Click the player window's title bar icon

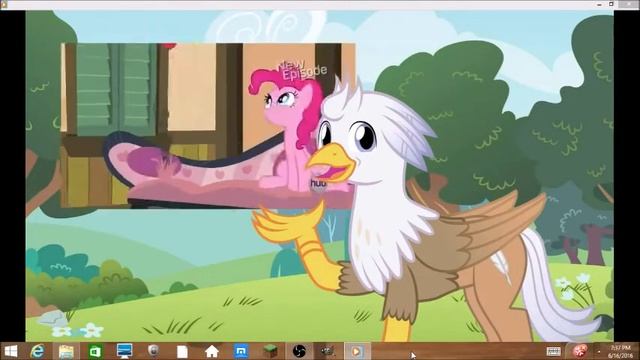[4, 4]
